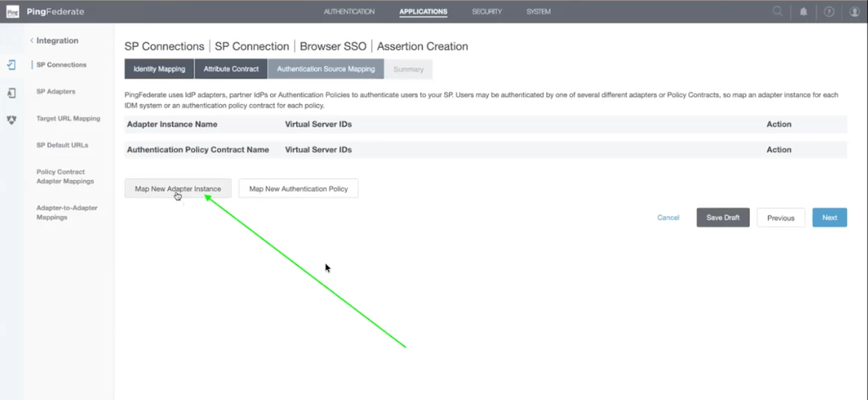868x400 pixels.
Task: Click the Integration sidebar heading
Action: 58,40
